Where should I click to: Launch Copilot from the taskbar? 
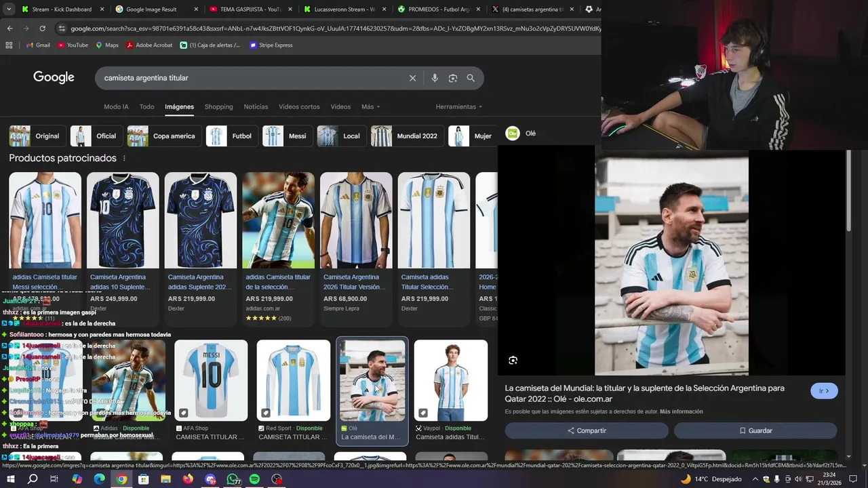click(77, 479)
